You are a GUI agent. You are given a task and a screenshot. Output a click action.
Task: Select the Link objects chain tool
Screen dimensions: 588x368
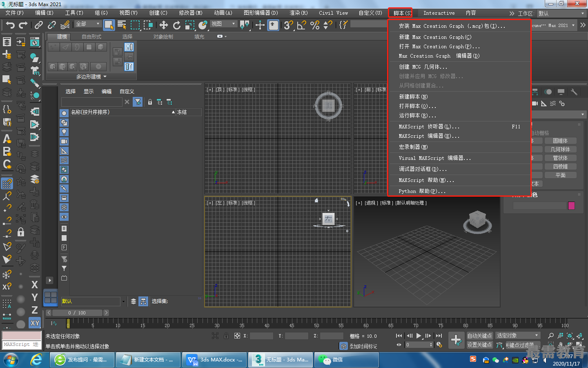(x=39, y=25)
